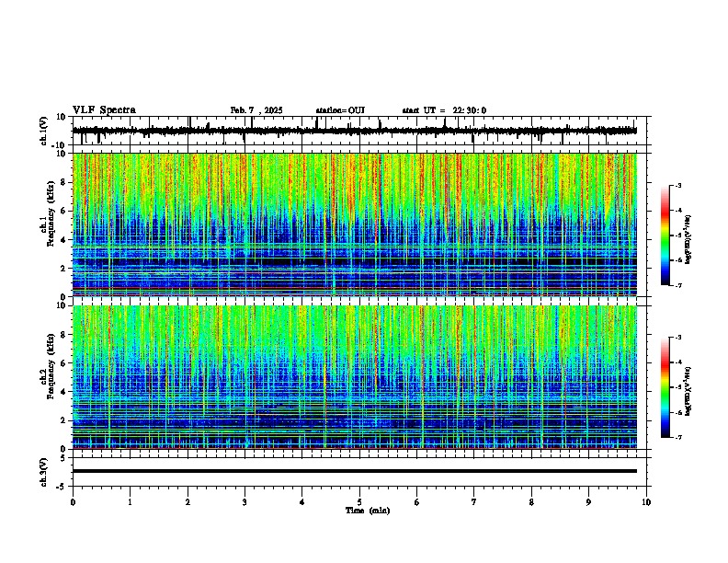Screen dimensions: 728x563
Task: Click the '8' kHz tick on ch.1 spectrogram
Action: point(64,182)
